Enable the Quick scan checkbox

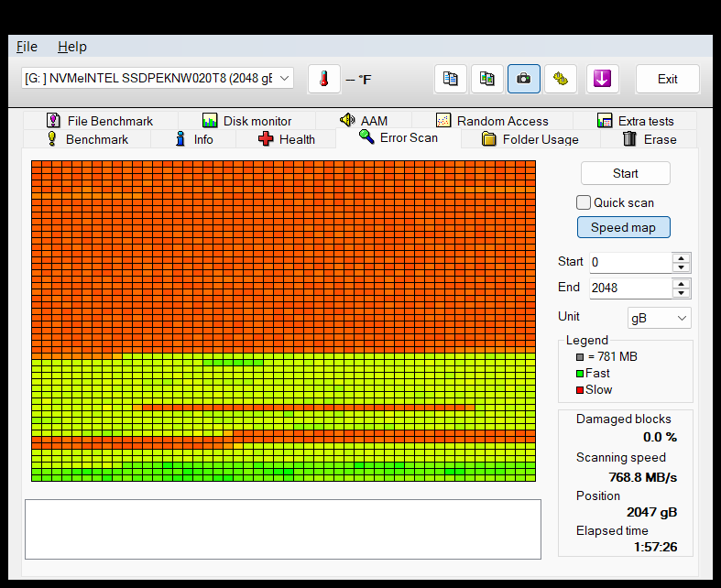(x=583, y=202)
